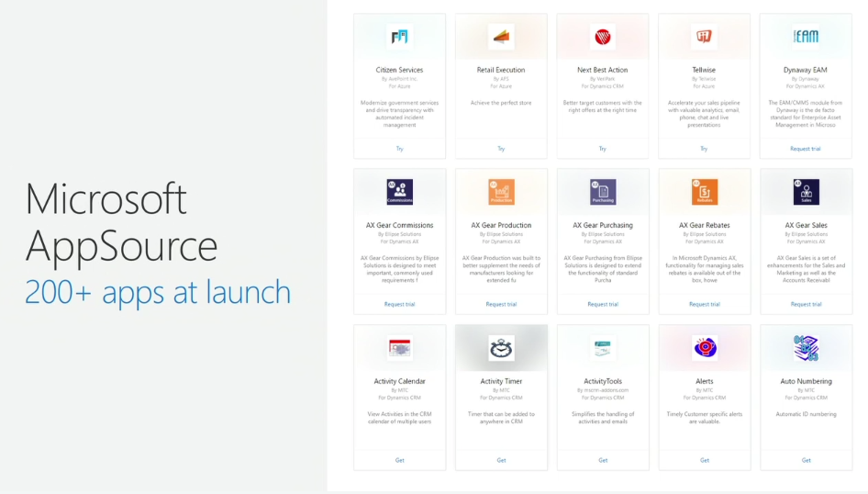The height and width of the screenshot is (494, 868).
Task: Click Try link under Citizen Services
Action: coord(400,149)
